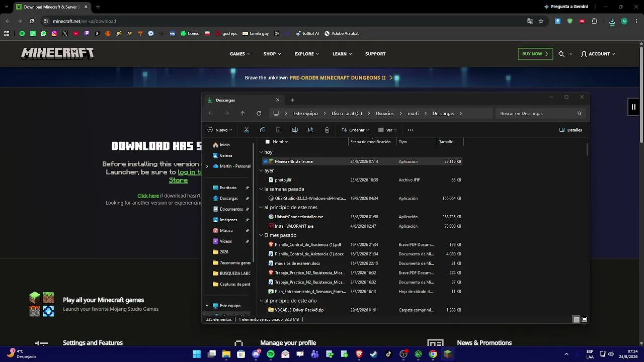Open the three-dots more options in Explorer

tap(411, 130)
